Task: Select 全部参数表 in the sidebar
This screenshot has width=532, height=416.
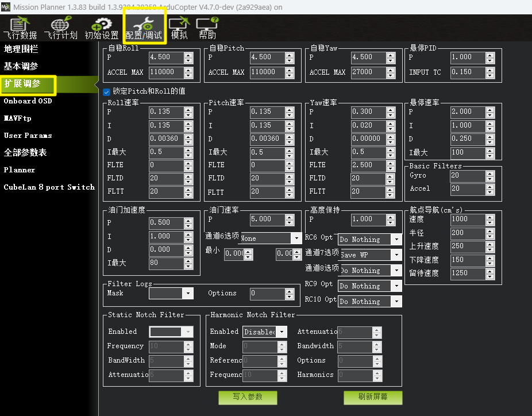Action: [25, 153]
